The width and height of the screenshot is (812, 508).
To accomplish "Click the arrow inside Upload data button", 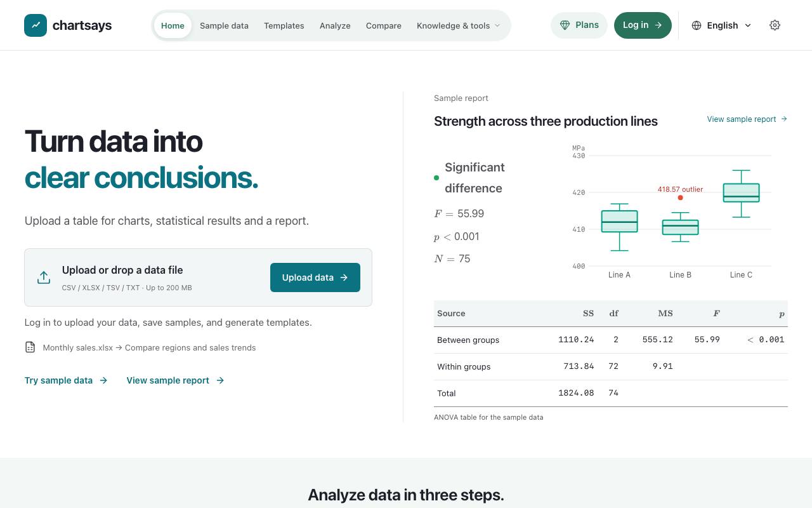I will 344,277.
